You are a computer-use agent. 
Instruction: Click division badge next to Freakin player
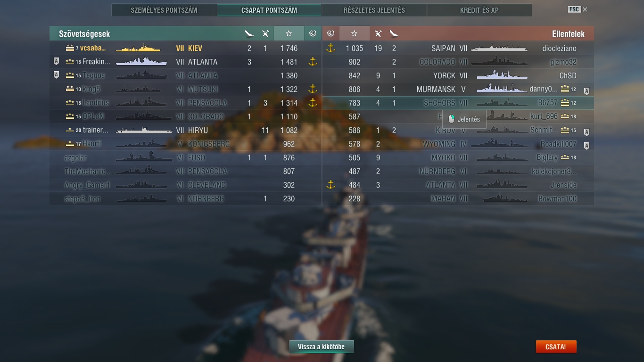point(56,61)
